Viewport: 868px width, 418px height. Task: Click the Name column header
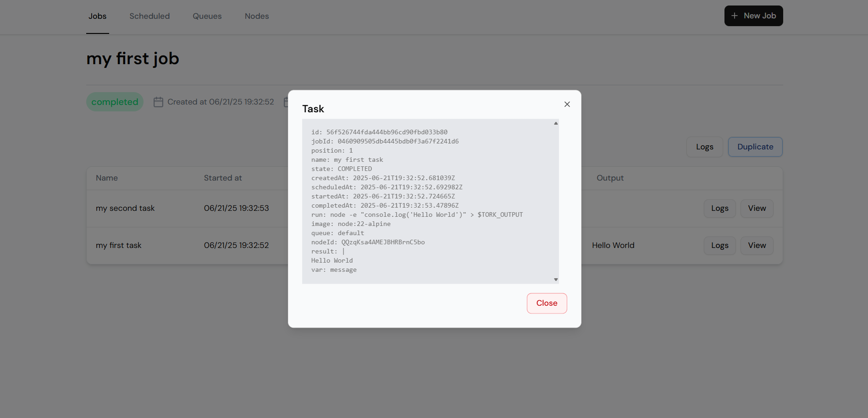pyautogui.click(x=107, y=178)
